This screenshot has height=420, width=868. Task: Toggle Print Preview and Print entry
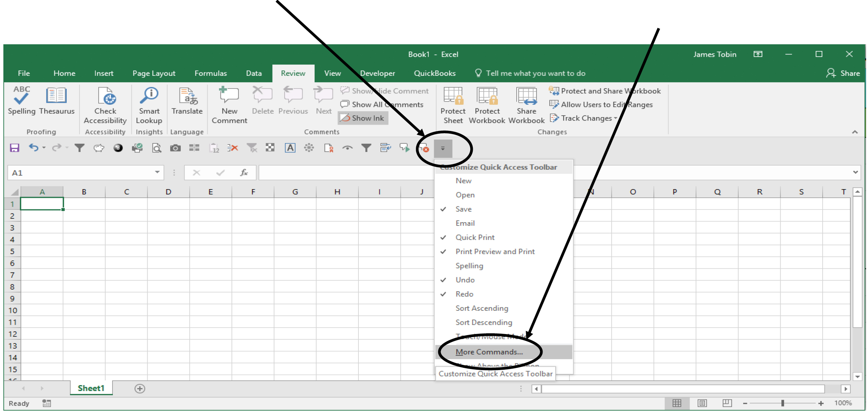[x=504, y=252]
